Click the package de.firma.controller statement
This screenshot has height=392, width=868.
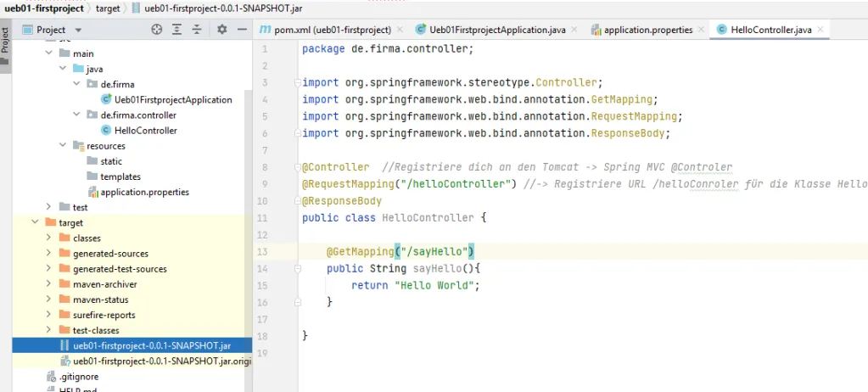point(388,49)
